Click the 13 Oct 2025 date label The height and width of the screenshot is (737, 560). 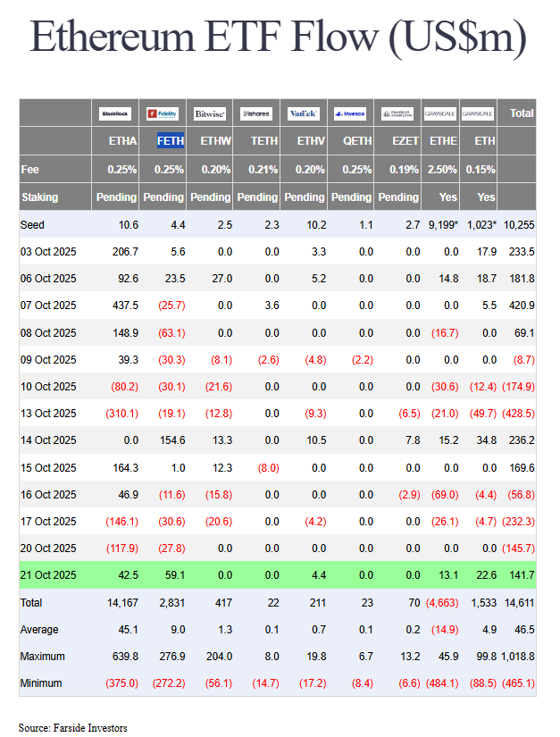51,414
